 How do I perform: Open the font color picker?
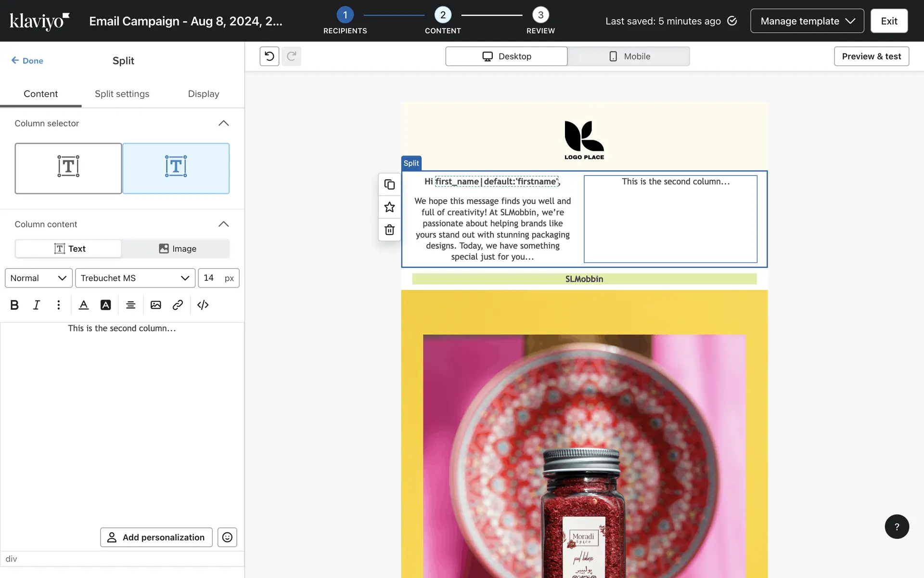click(x=84, y=305)
